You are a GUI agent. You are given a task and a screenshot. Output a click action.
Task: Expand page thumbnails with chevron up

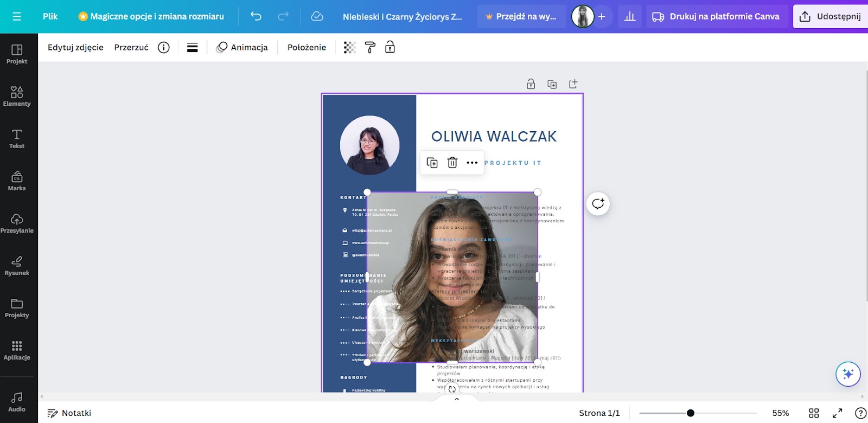click(457, 399)
